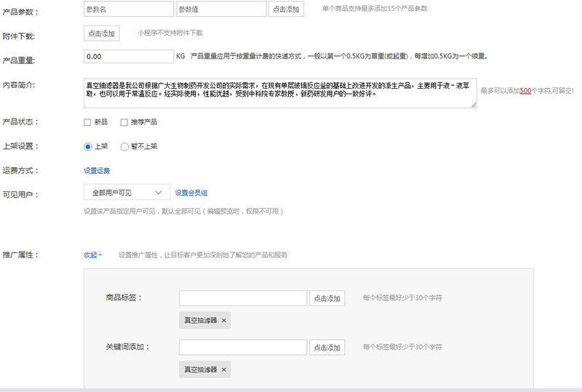The image size is (582, 392).
Task: Open the 全部用户可见 dropdown
Action: click(127, 193)
